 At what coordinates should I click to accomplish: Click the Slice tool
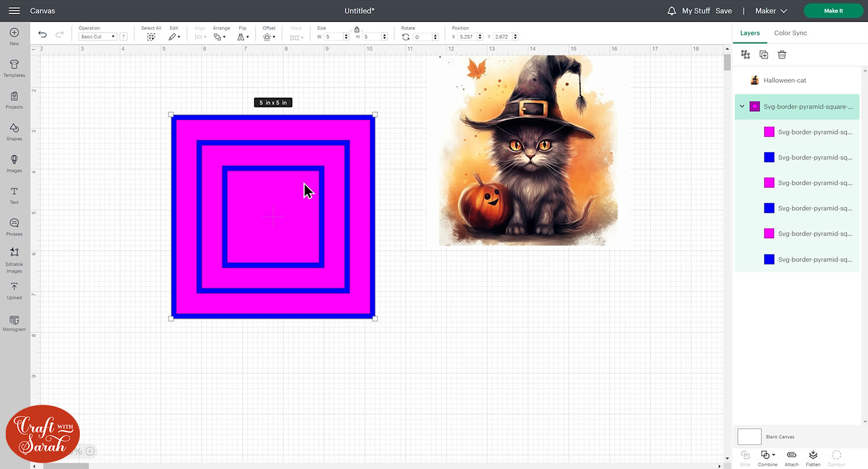[745, 458]
